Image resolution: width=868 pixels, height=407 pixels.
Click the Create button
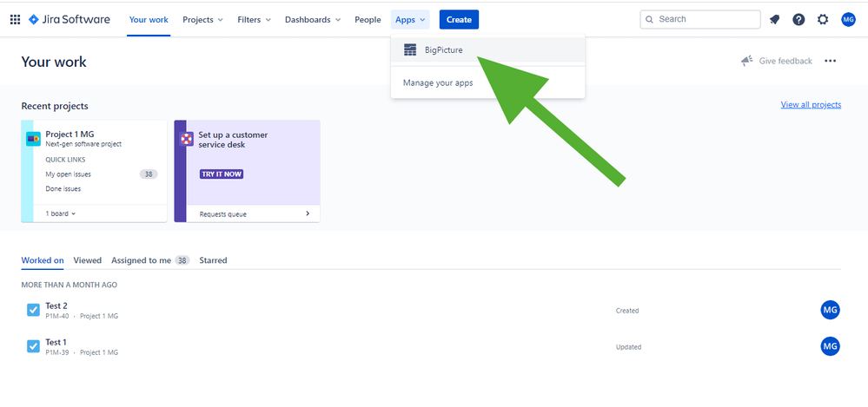click(x=459, y=19)
